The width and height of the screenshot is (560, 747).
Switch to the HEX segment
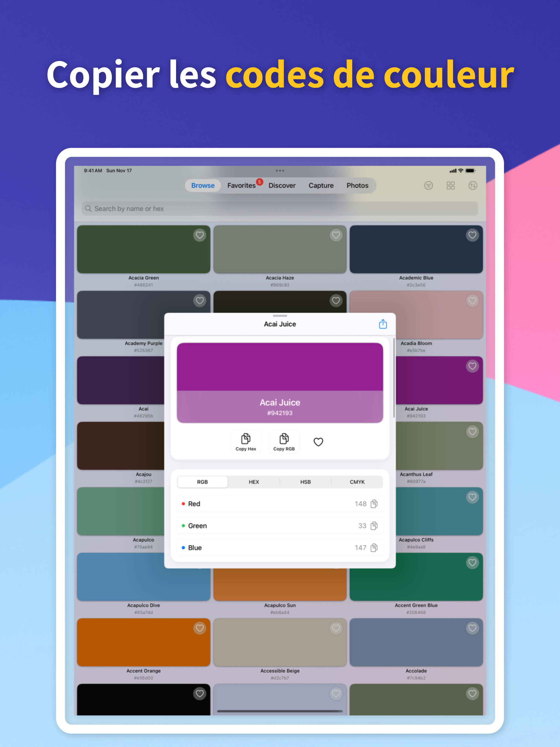(254, 482)
